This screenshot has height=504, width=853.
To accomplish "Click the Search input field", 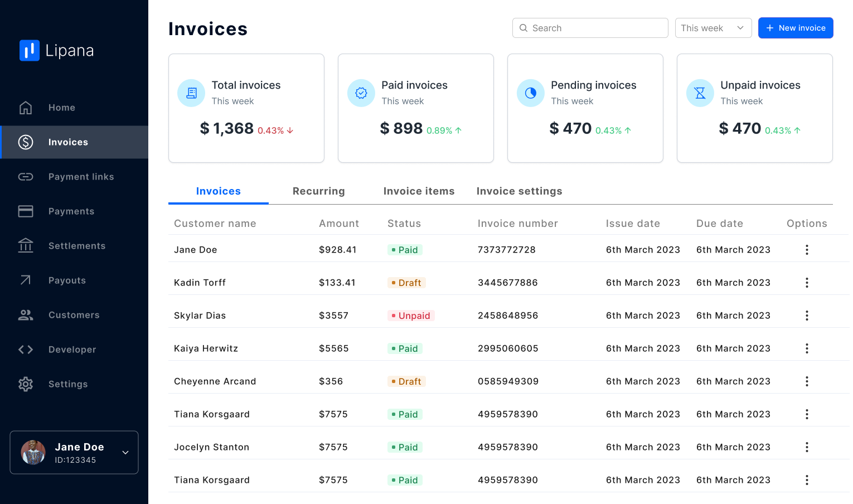I will pyautogui.click(x=590, y=28).
